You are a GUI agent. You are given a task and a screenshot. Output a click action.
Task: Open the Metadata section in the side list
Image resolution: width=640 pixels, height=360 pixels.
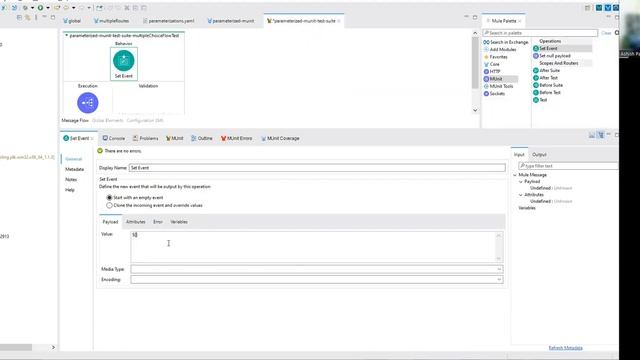click(x=75, y=169)
